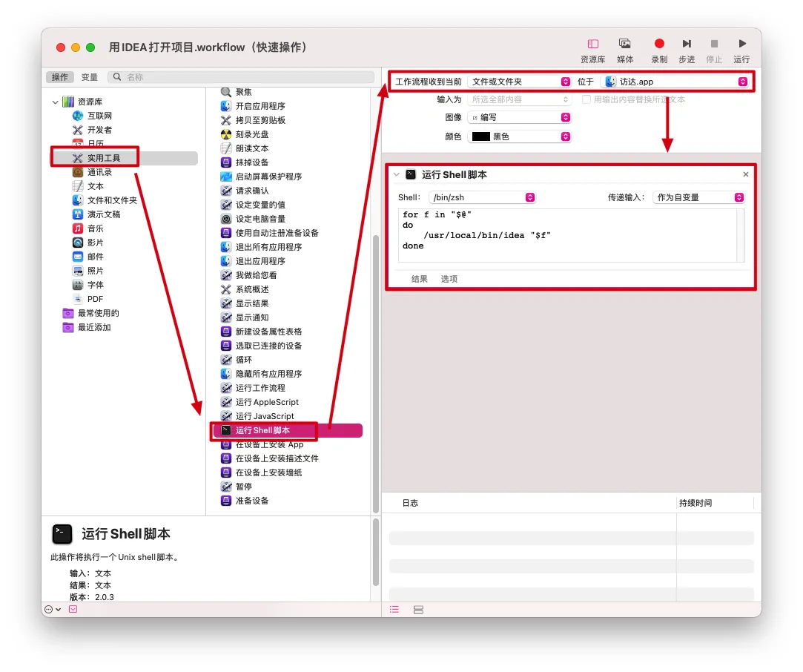Viewport: 803px width, 672px height.
Task: Select the 刻录光盘 action
Action: point(245,134)
